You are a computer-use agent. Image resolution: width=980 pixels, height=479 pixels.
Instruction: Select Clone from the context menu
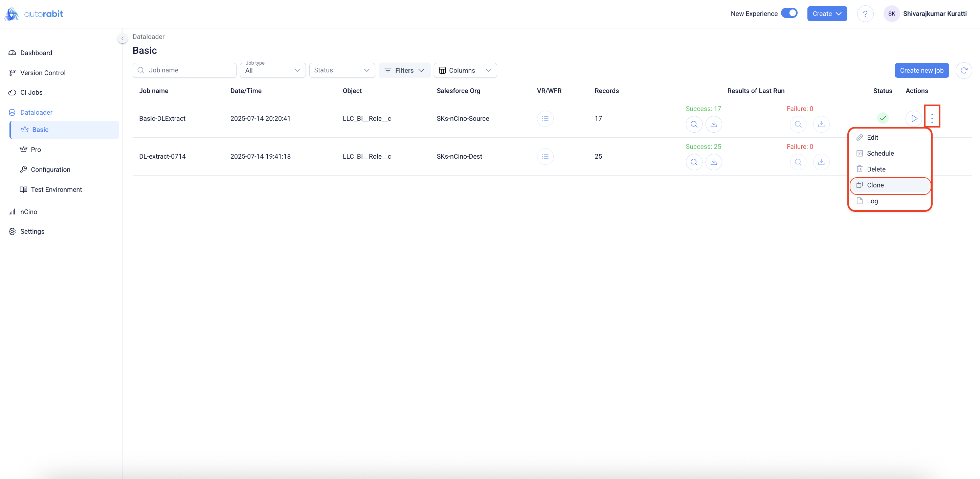coord(875,185)
